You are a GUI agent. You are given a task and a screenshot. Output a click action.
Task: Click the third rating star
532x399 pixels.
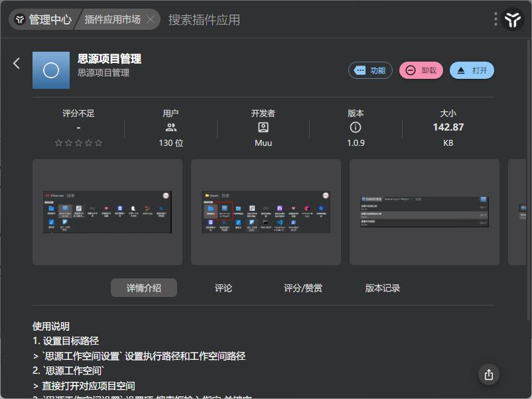78,143
